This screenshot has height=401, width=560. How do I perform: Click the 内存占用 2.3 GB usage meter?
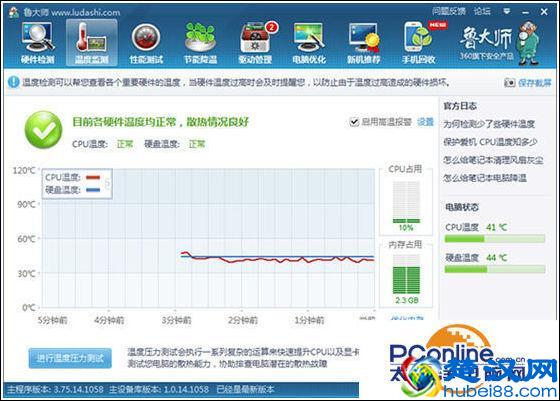coord(406,274)
